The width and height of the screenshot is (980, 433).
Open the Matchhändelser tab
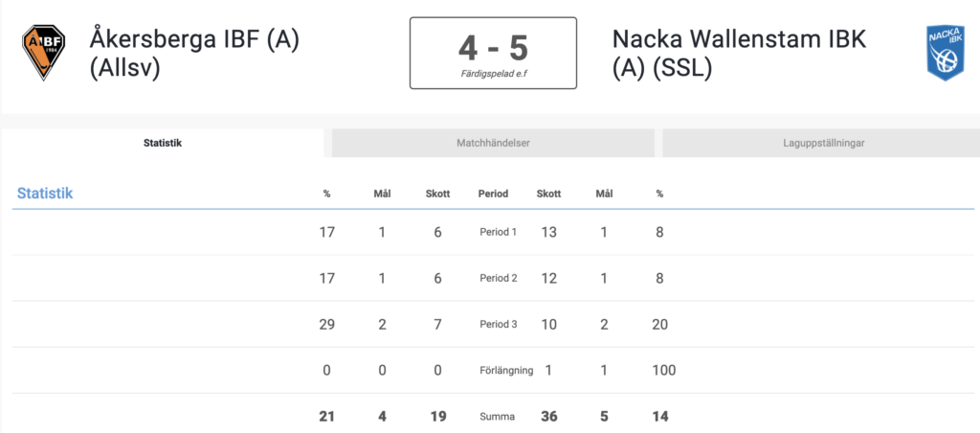click(x=493, y=143)
